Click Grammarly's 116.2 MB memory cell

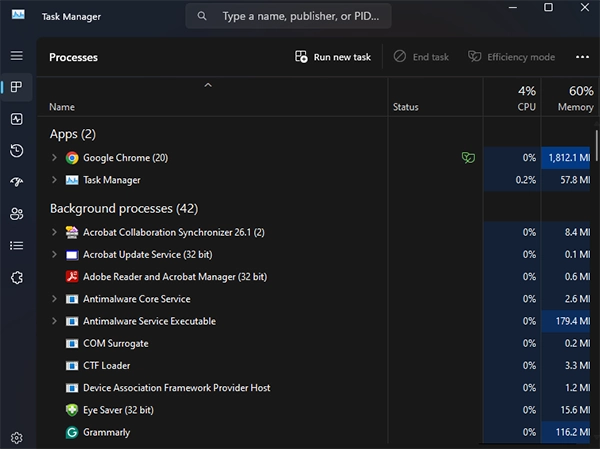(566, 432)
